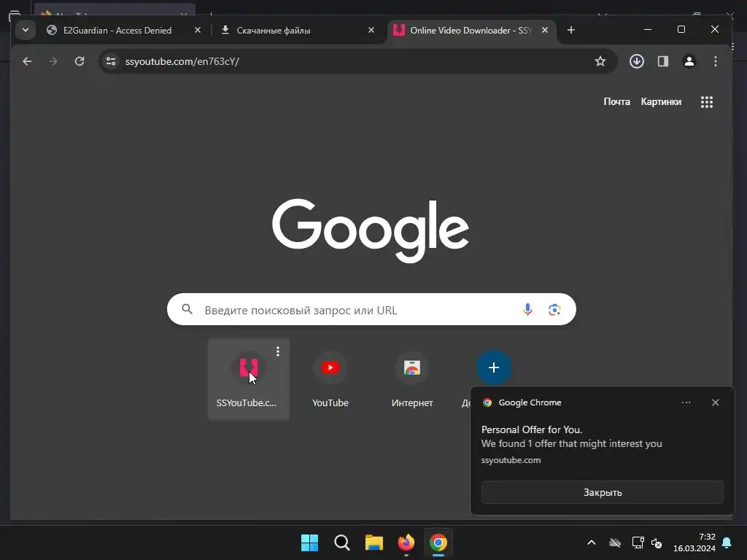Open File Explorer from taskbar
The height and width of the screenshot is (560, 747).
(374, 542)
